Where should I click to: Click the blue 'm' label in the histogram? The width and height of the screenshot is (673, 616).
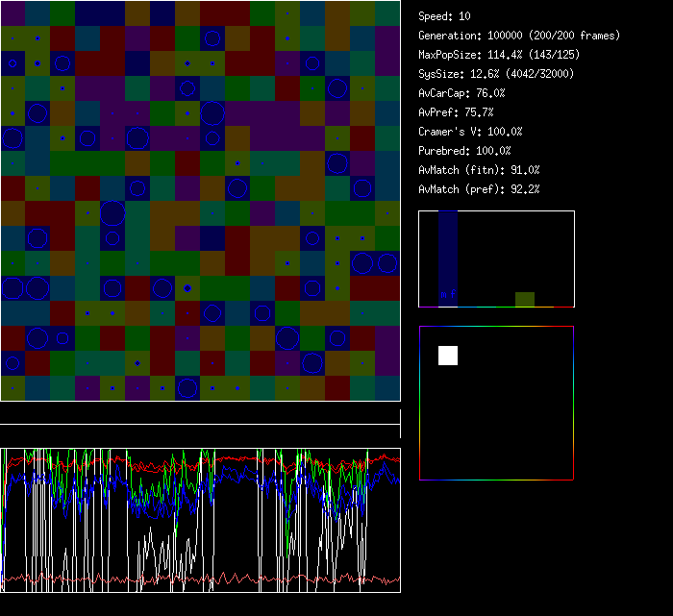click(x=443, y=294)
